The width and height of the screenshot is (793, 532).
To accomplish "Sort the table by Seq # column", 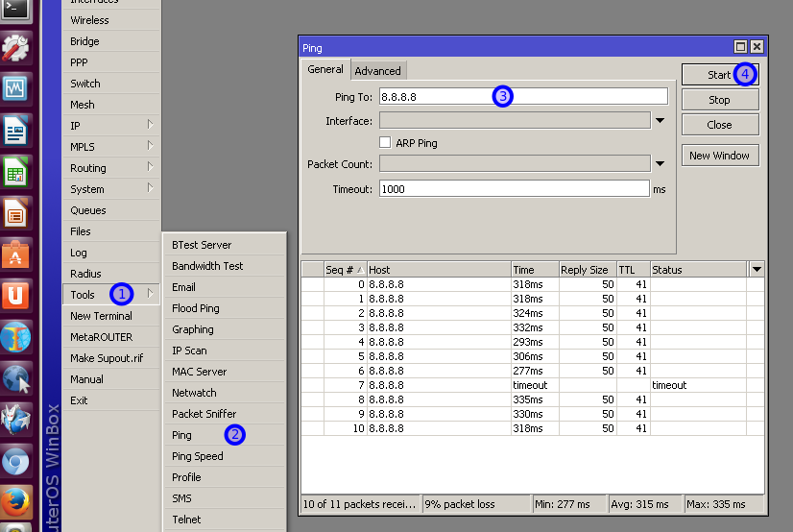I will point(344,270).
